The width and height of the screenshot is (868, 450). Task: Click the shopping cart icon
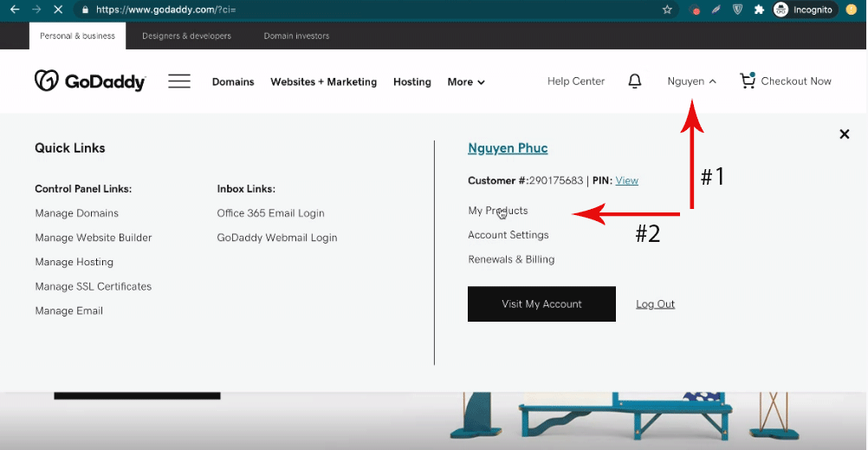[748, 81]
